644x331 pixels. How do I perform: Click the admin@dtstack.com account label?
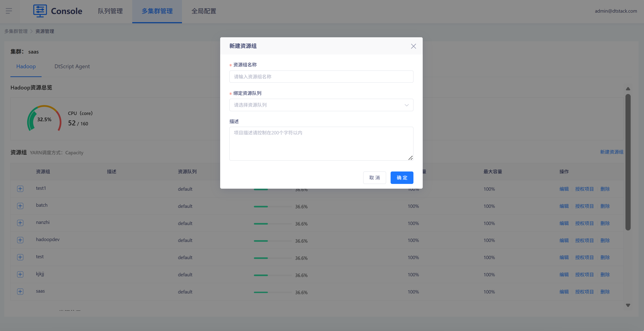coord(616,11)
